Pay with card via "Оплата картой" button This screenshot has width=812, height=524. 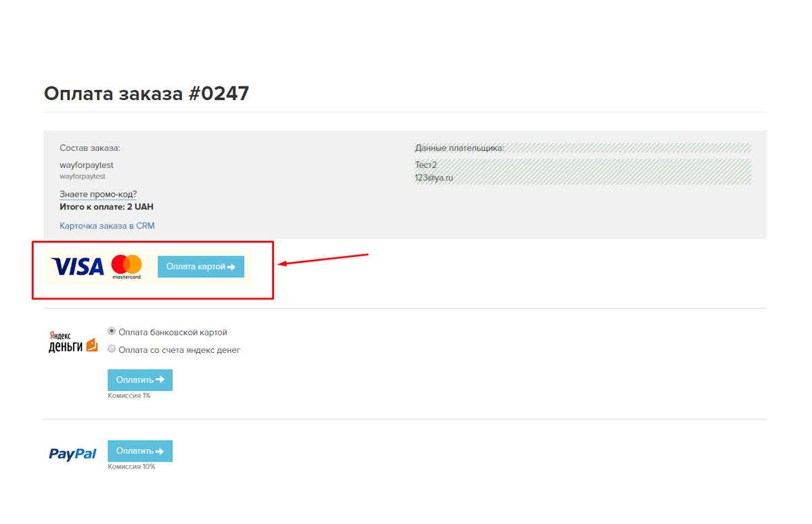[201, 266]
